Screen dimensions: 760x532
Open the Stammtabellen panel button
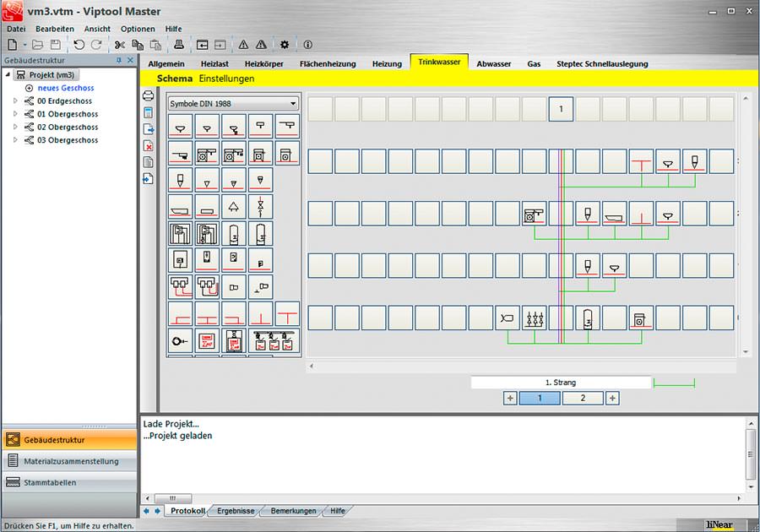(70, 482)
